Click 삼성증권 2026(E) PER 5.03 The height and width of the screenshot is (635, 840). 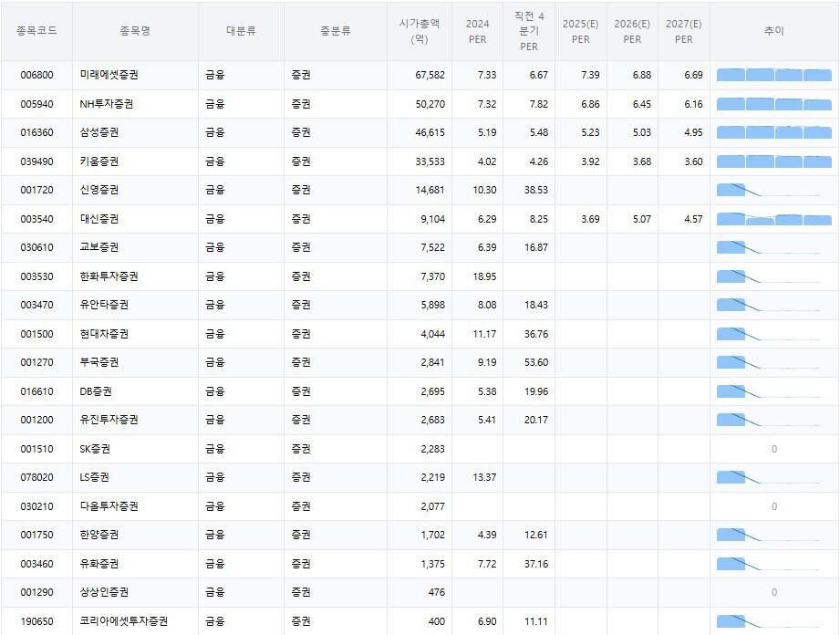click(642, 132)
